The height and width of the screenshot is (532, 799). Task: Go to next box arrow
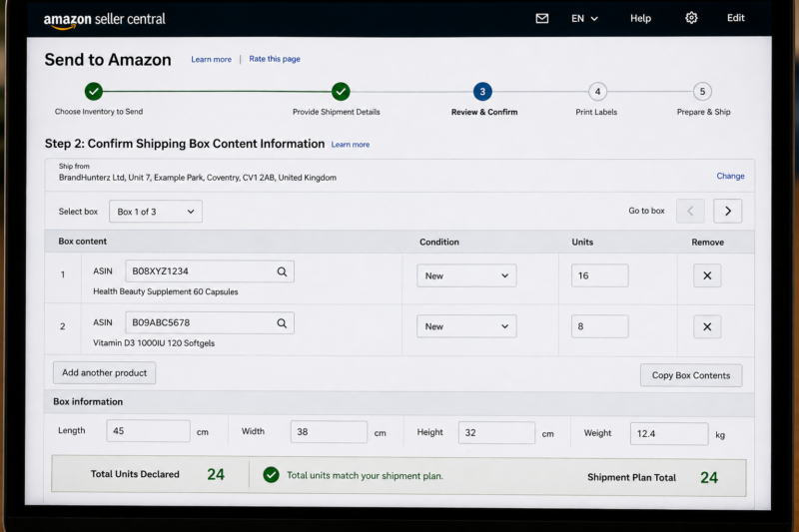(x=727, y=211)
